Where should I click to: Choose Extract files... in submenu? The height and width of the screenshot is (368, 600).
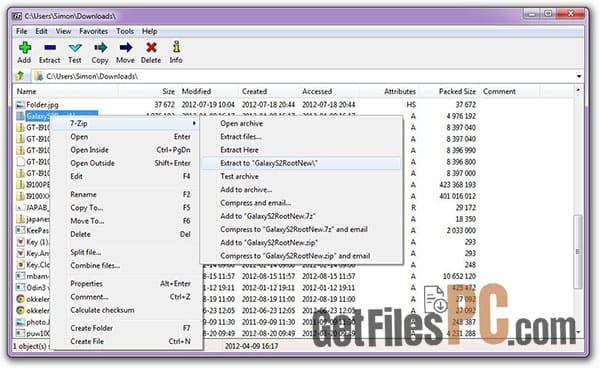(241, 137)
